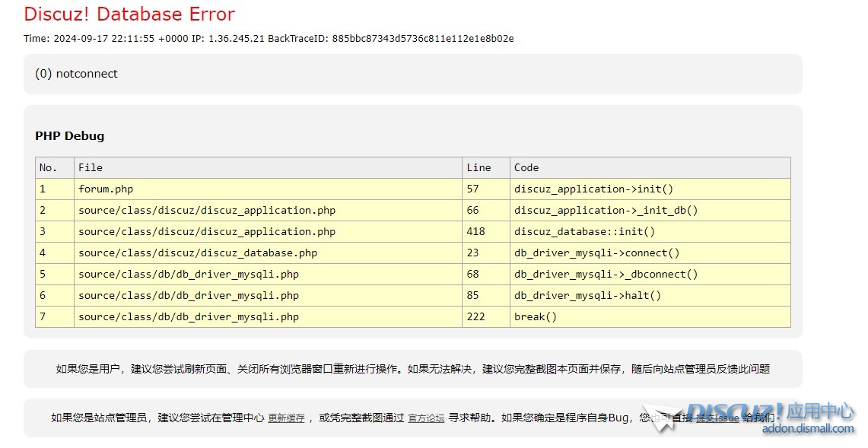
Task: Click the Code column header
Action: coord(526,167)
